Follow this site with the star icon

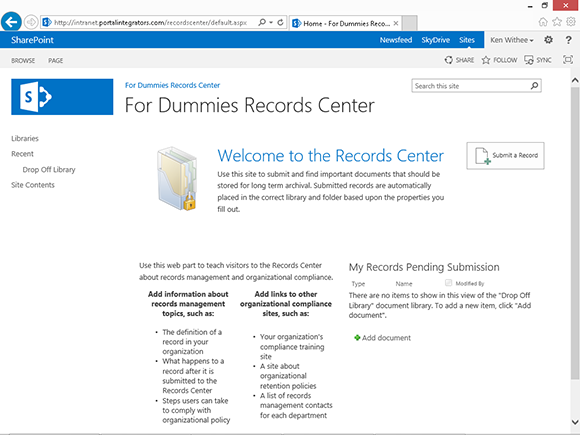click(x=486, y=60)
